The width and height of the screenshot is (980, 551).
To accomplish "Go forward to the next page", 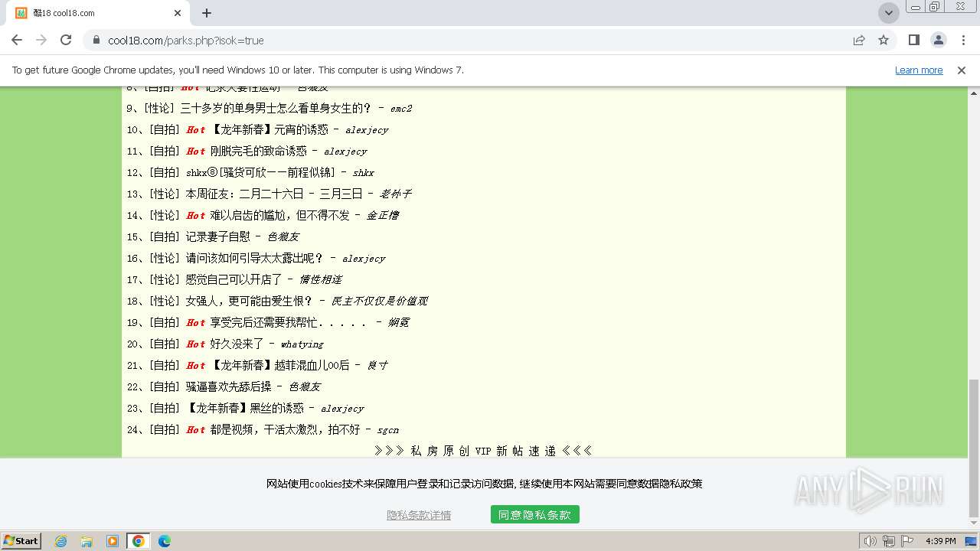I will pyautogui.click(x=41, y=40).
